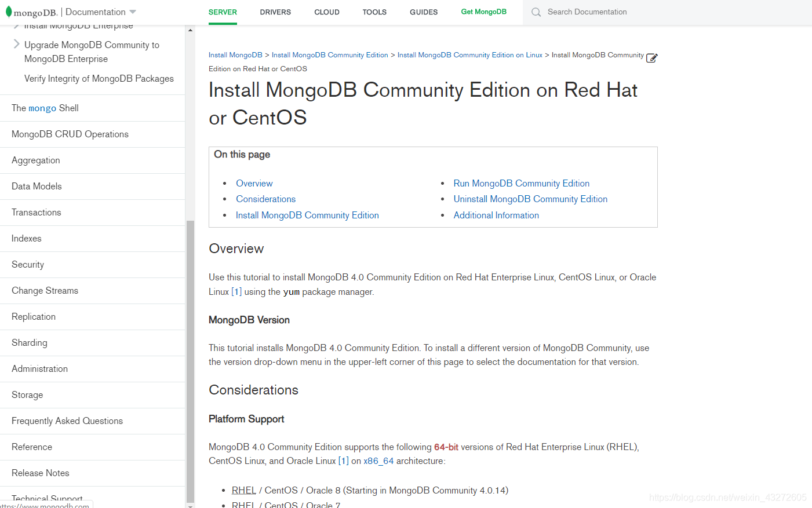The height and width of the screenshot is (508, 812).
Task: Jump to Considerations section link
Action: [x=265, y=199]
